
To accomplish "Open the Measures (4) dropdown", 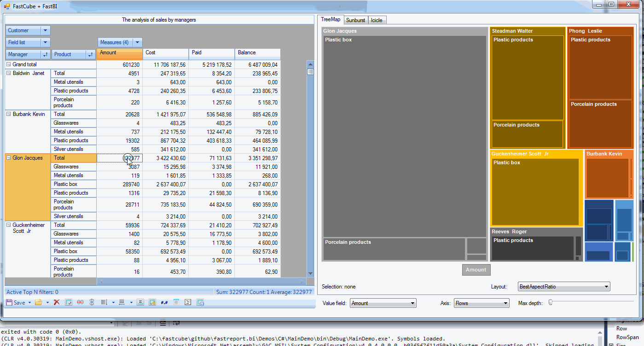I will [137, 42].
